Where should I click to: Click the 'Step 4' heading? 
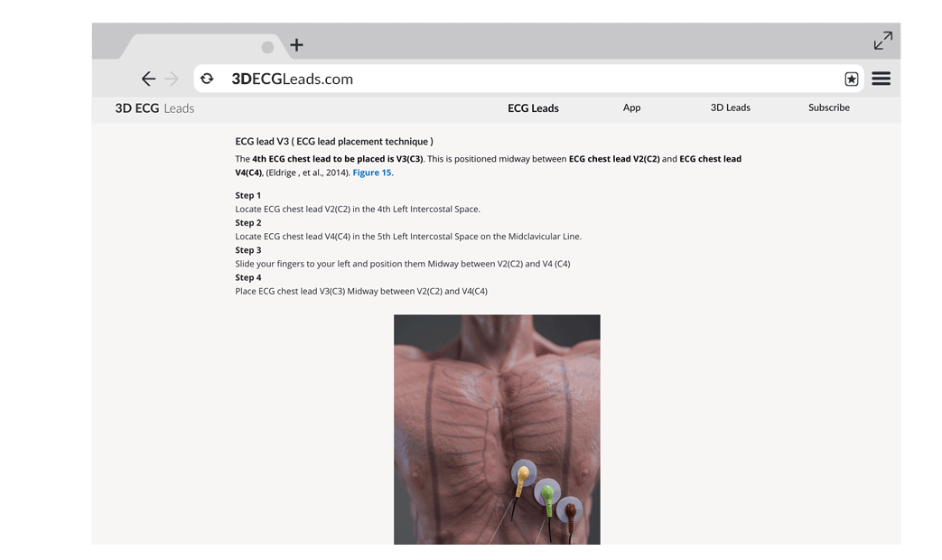pos(248,277)
